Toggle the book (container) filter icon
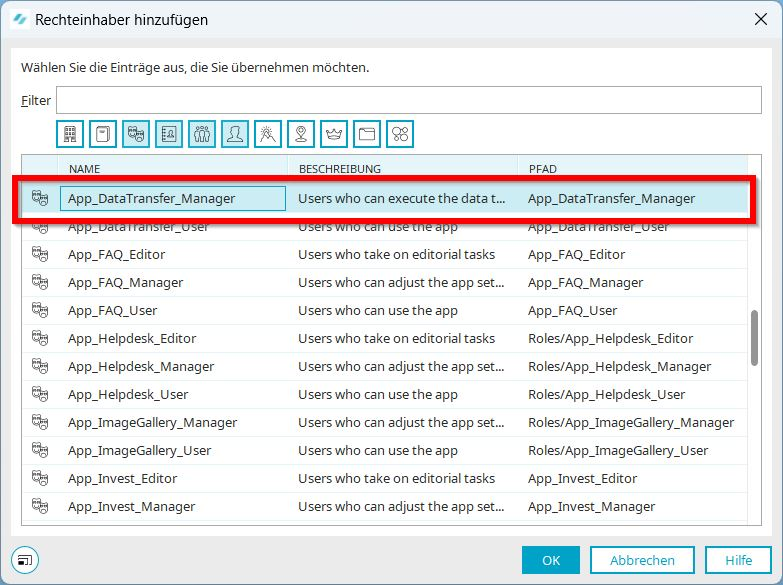This screenshot has width=783, height=585. 103,134
